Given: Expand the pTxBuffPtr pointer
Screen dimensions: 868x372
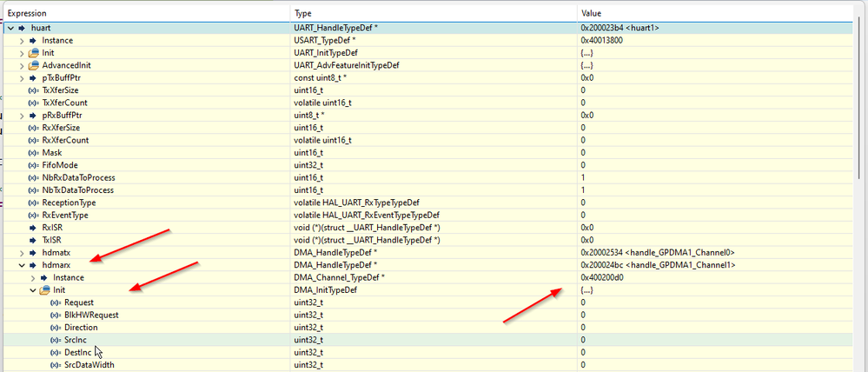Looking at the screenshot, I should 22,78.
